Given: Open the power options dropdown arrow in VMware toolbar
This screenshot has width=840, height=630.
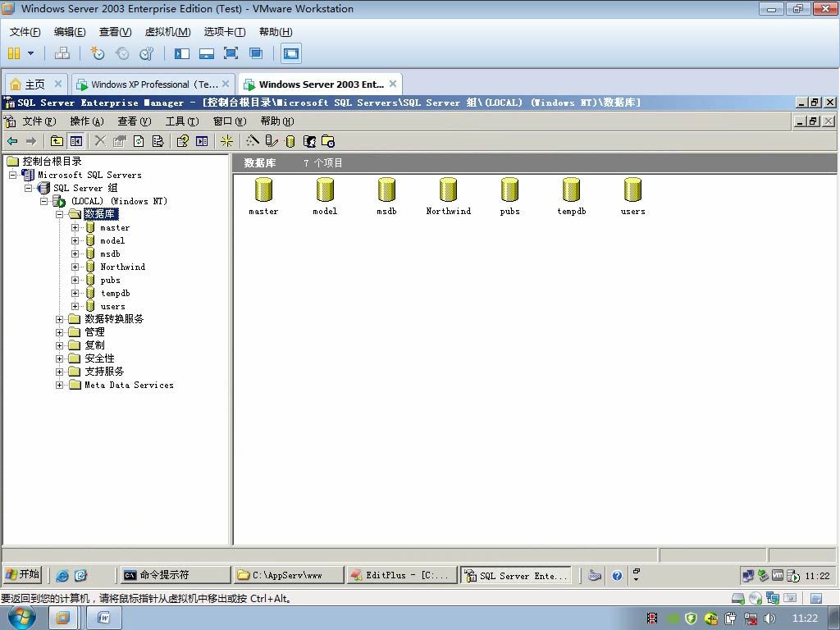Looking at the screenshot, I should (x=30, y=53).
